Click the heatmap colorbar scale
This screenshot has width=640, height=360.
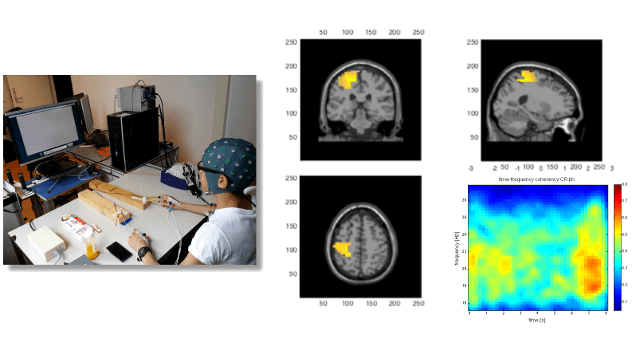(618, 247)
